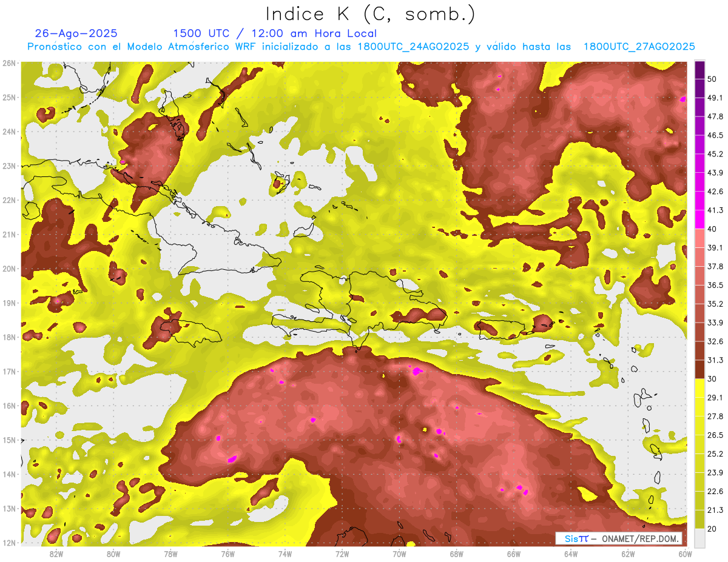Click the "72W" longitude label
Image resolution: width=728 pixels, height=562 pixels.
tap(342, 554)
